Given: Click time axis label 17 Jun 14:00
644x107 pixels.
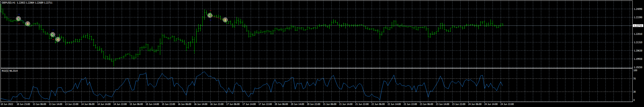Looking at the screenshot, I should 249,104.
